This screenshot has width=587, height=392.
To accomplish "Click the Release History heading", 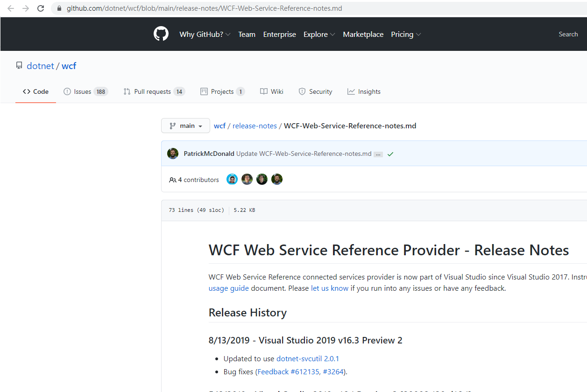I will click(248, 312).
